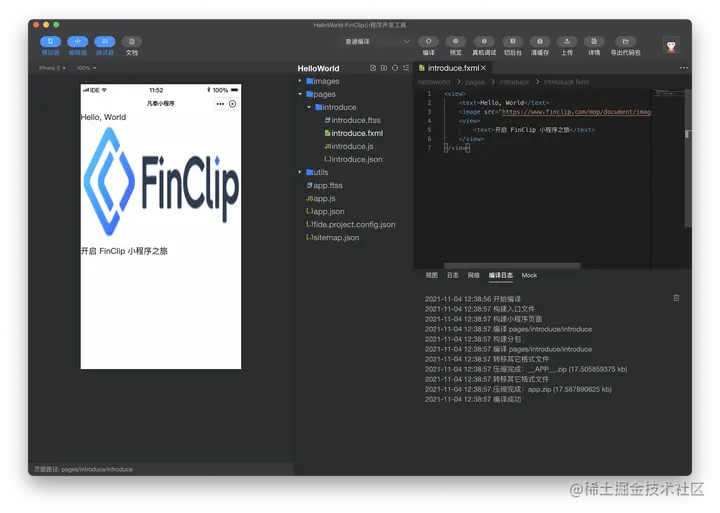Open the iPhone 5 device dropdown
Screen dimensions: 720x513
52,68
